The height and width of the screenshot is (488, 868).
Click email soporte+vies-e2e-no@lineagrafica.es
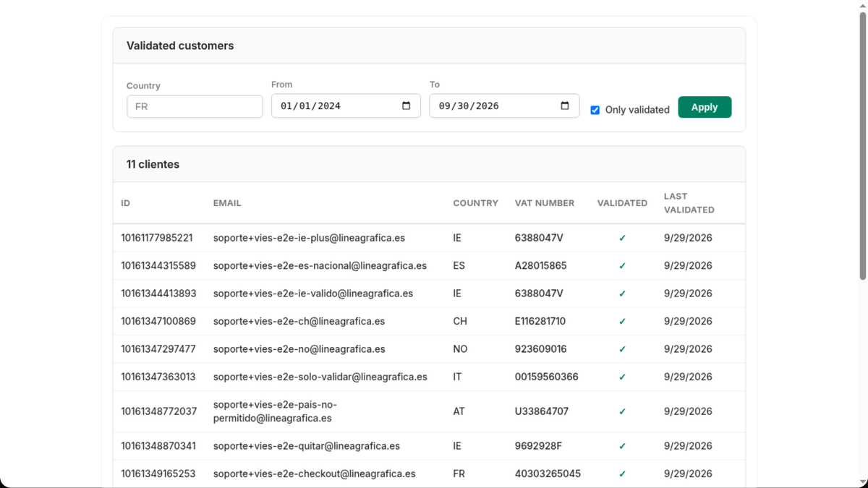pos(299,349)
